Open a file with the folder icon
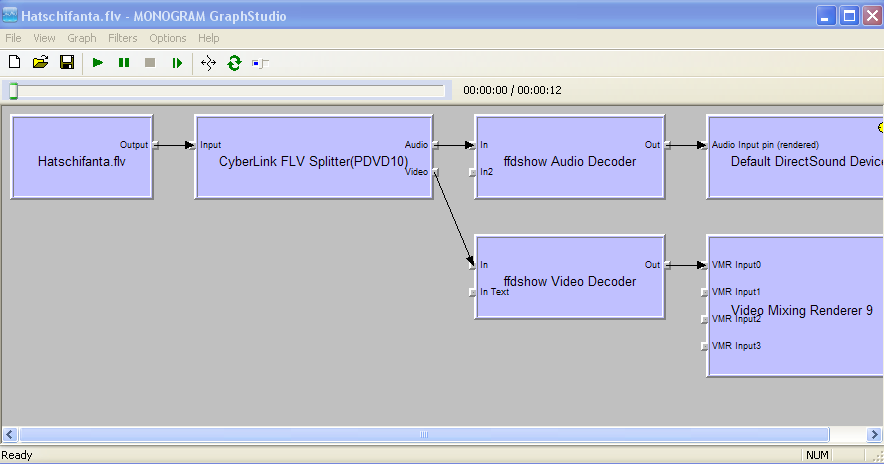This screenshot has width=884, height=464. pos(41,62)
